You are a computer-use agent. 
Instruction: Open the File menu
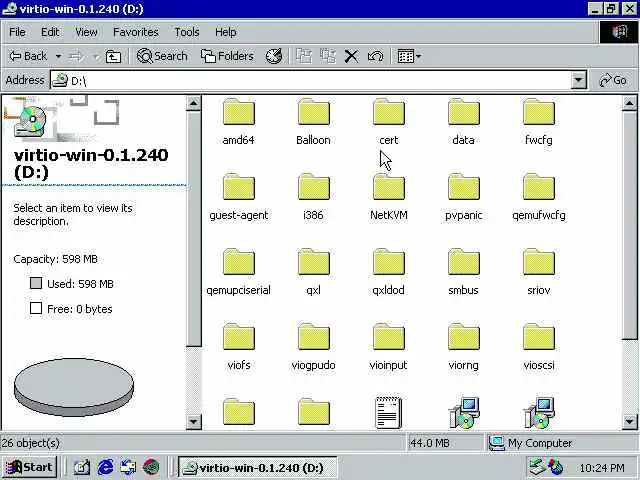pyautogui.click(x=17, y=32)
